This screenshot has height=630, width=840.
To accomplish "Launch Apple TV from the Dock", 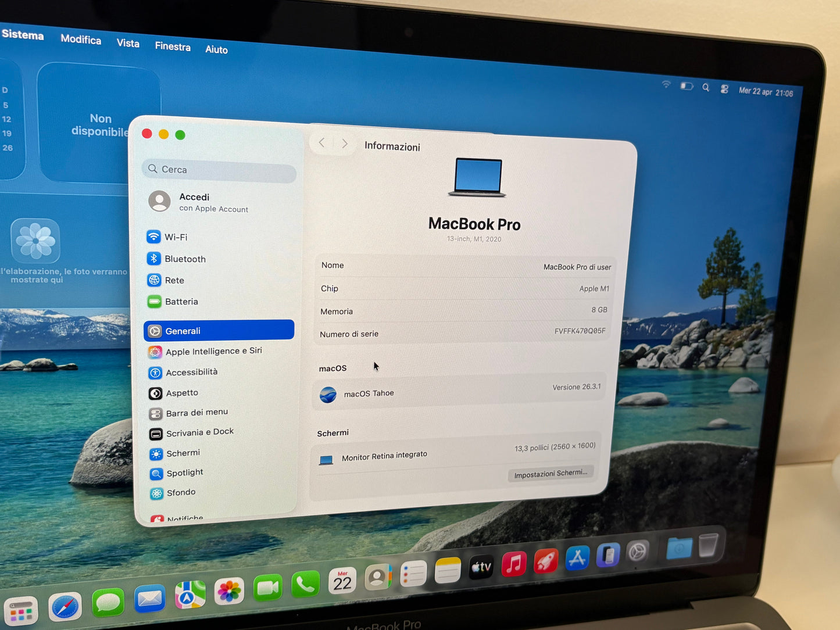I will pyautogui.click(x=481, y=567).
